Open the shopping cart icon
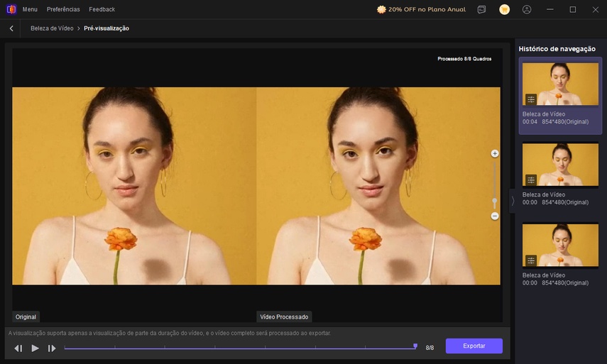This screenshot has width=607, height=364. click(x=504, y=10)
